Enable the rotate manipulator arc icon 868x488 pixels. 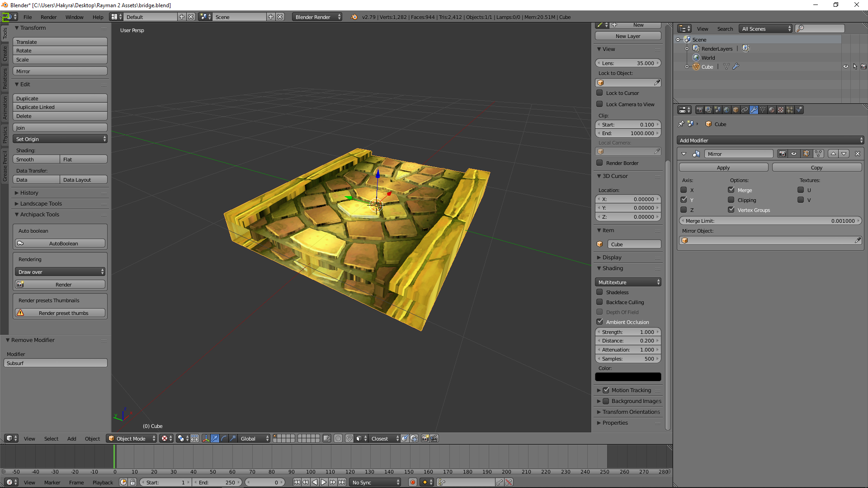224,438
